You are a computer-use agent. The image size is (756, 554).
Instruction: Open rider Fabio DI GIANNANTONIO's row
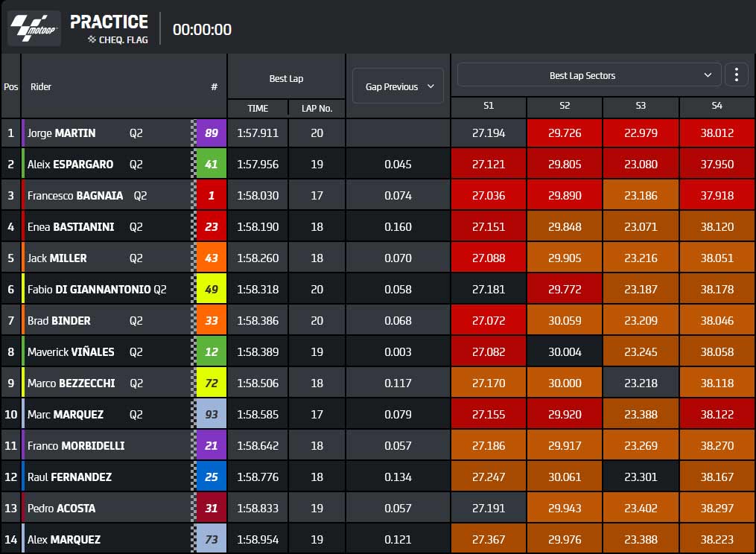coord(378,290)
